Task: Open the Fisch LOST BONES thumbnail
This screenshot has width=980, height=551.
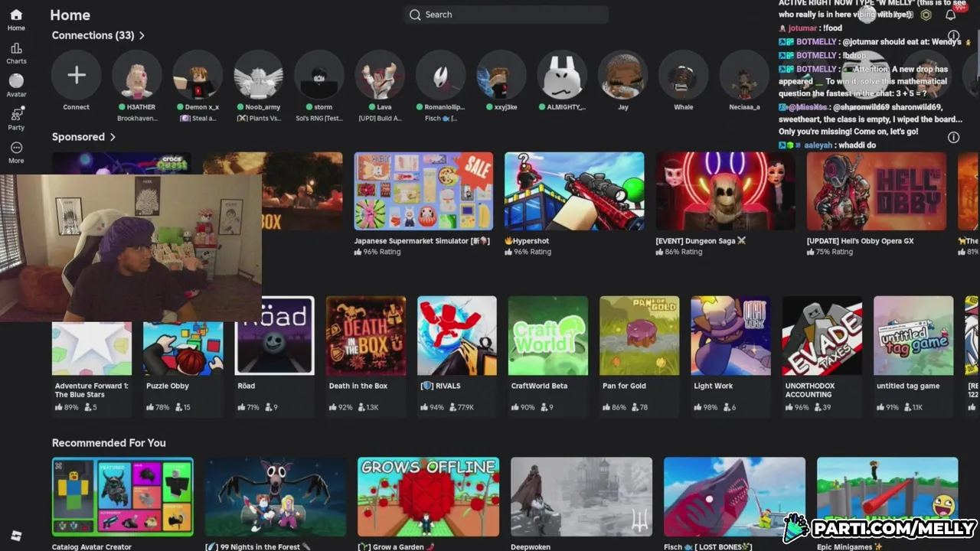Action: click(x=734, y=497)
